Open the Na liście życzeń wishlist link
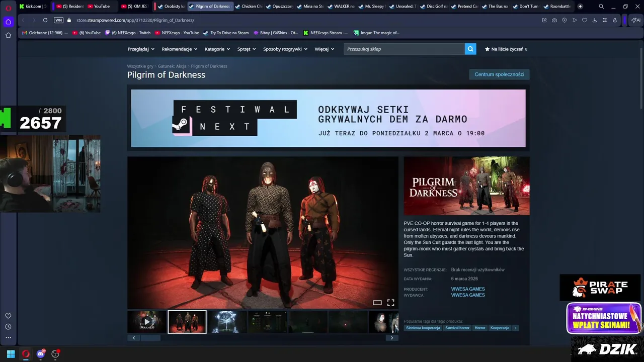The height and width of the screenshot is (362, 644). (506, 49)
